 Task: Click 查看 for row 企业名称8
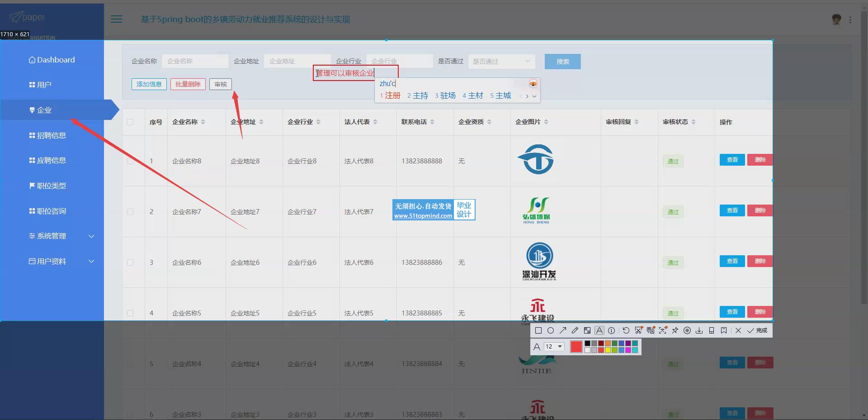tap(732, 160)
